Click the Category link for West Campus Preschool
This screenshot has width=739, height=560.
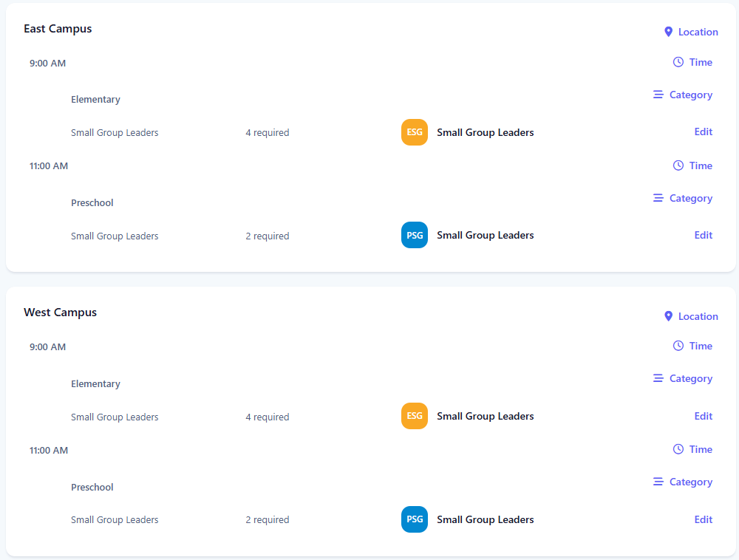(691, 482)
